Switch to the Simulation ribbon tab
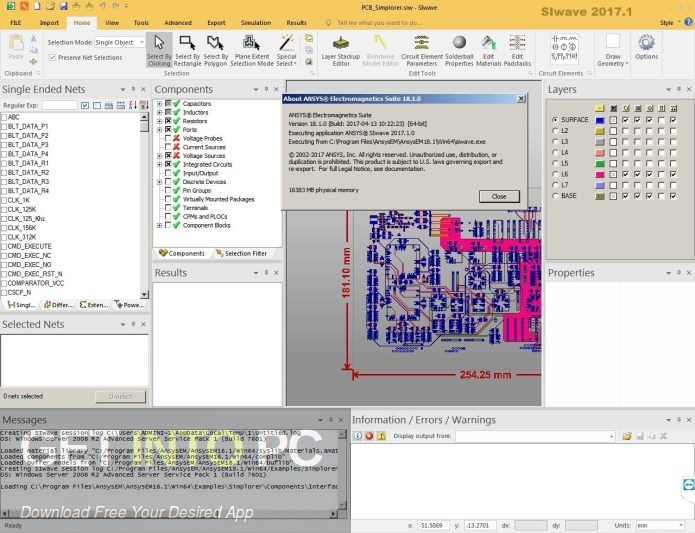 pyautogui.click(x=256, y=23)
